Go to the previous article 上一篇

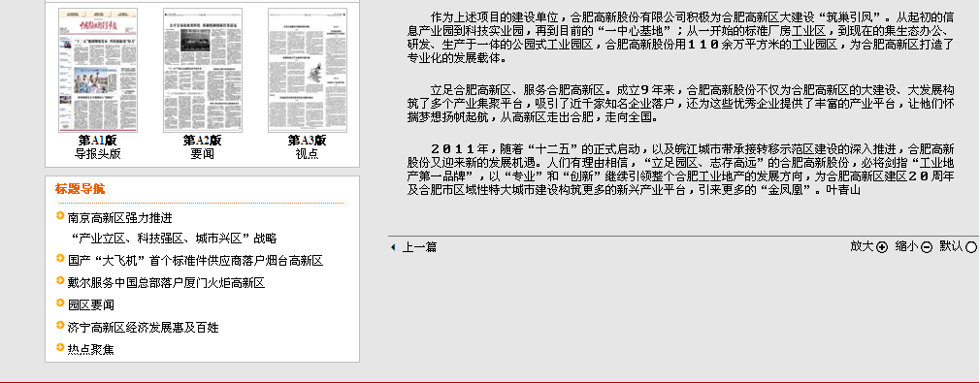[419, 247]
